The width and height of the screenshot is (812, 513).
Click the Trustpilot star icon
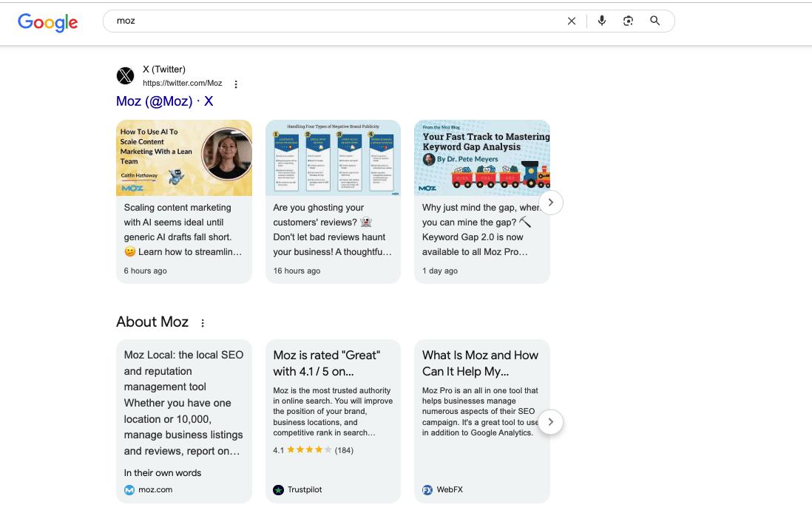click(x=279, y=490)
